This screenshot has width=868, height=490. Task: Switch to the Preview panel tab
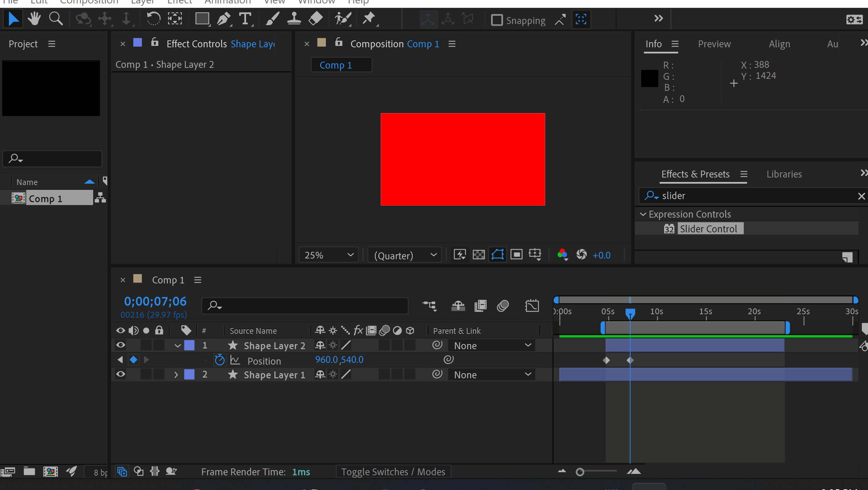coord(714,44)
